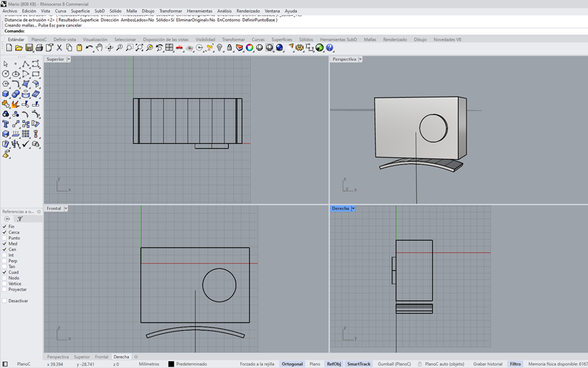Enable the Perp object snap

point(5,261)
